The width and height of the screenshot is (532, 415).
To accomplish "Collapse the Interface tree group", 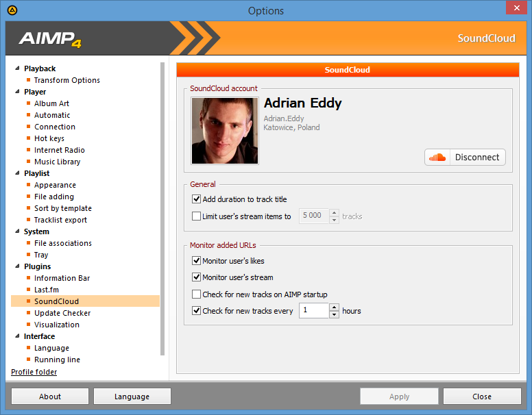I will click(17, 336).
